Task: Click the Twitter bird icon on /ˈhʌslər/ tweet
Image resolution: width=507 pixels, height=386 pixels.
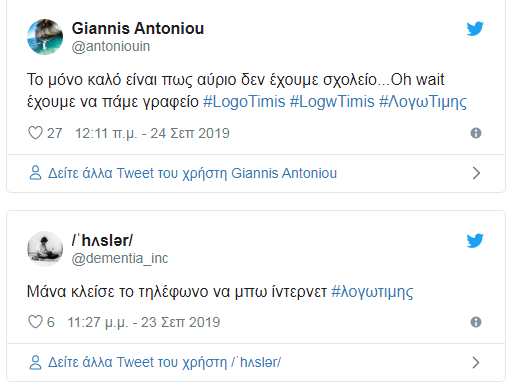Action: click(475, 241)
